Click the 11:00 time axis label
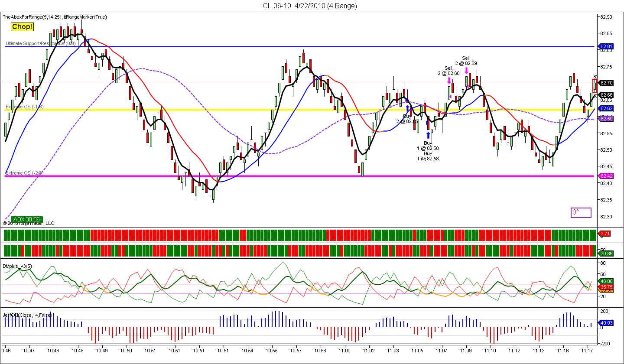Screen dimensions: 624x364 [344, 350]
